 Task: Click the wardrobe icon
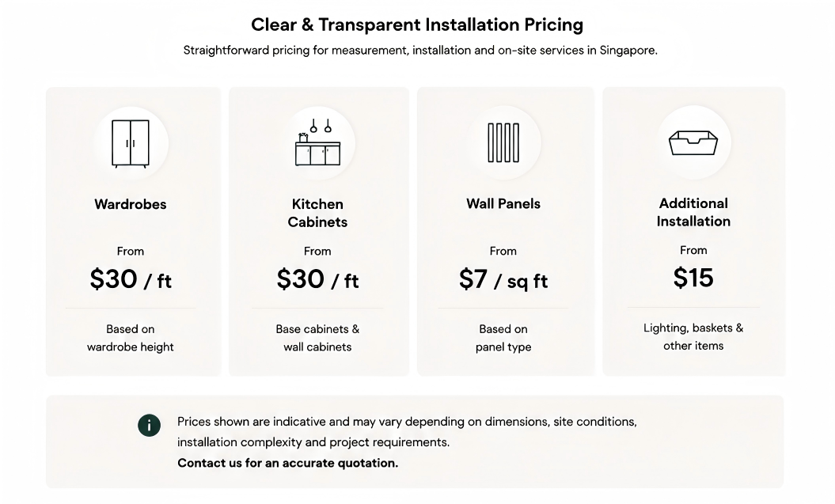(131, 144)
